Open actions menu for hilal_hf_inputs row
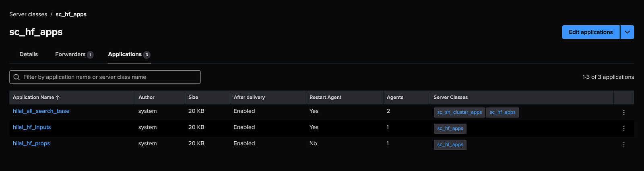644x171 pixels. [x=623, y=129]
